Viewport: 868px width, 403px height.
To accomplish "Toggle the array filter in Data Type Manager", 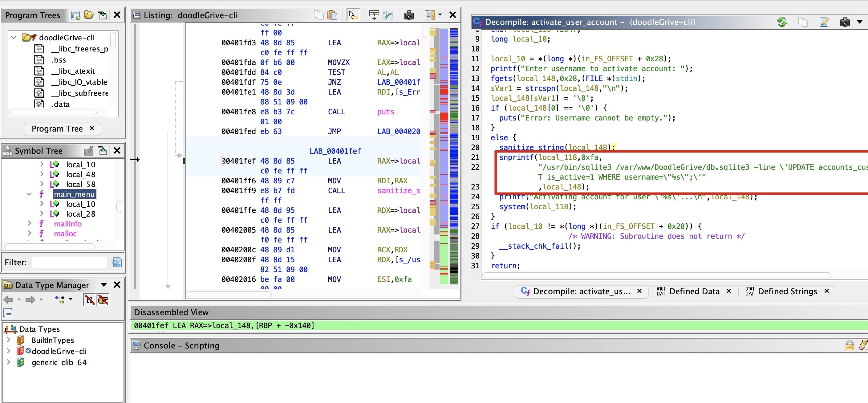I will [x=89, y=299].
